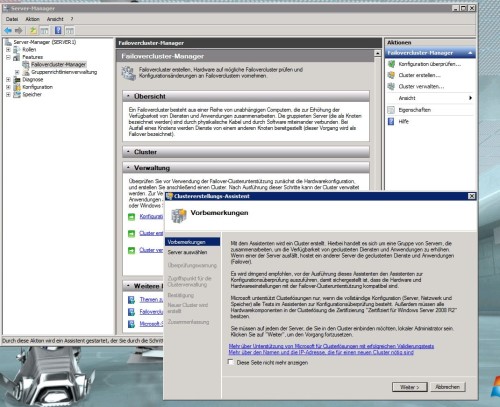The image size is (500, 407).
Task: Toggle the Action pane toolbar icon
Action: click(x=69, y=31)
